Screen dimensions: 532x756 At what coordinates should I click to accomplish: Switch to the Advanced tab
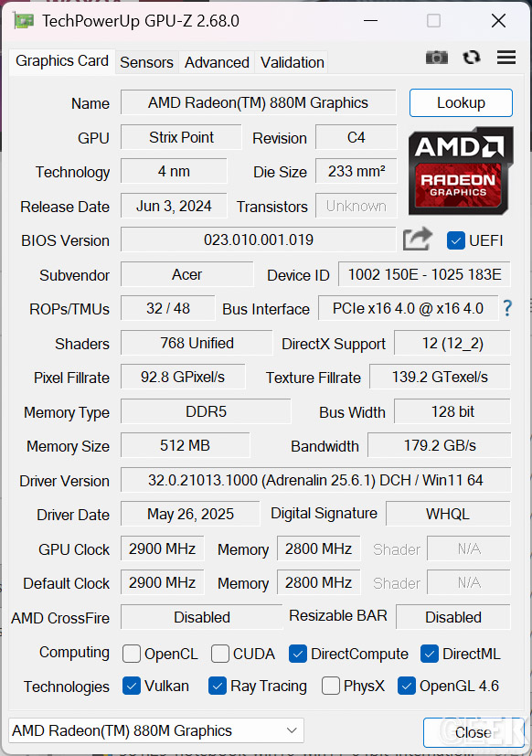pos(217,62)
